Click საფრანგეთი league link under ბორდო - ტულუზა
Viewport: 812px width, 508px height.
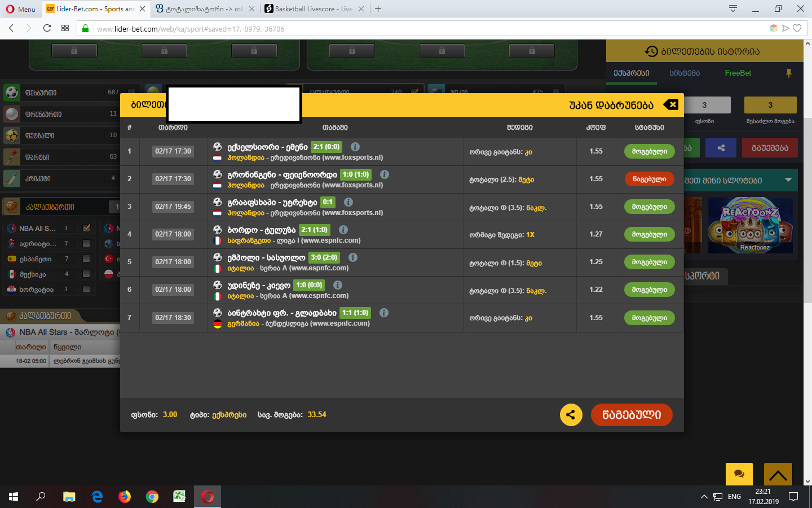(x=249, y=240)
